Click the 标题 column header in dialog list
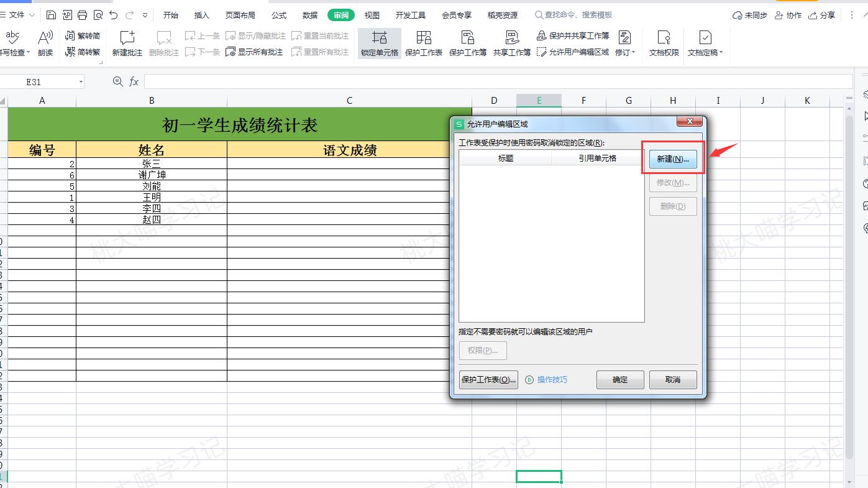Viewport: 868px width, 488px height. (505, 158)
